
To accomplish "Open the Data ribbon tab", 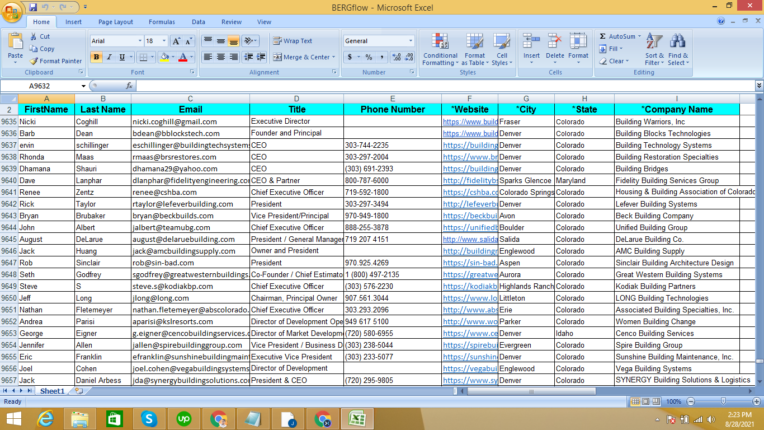I will pos(198,22).
